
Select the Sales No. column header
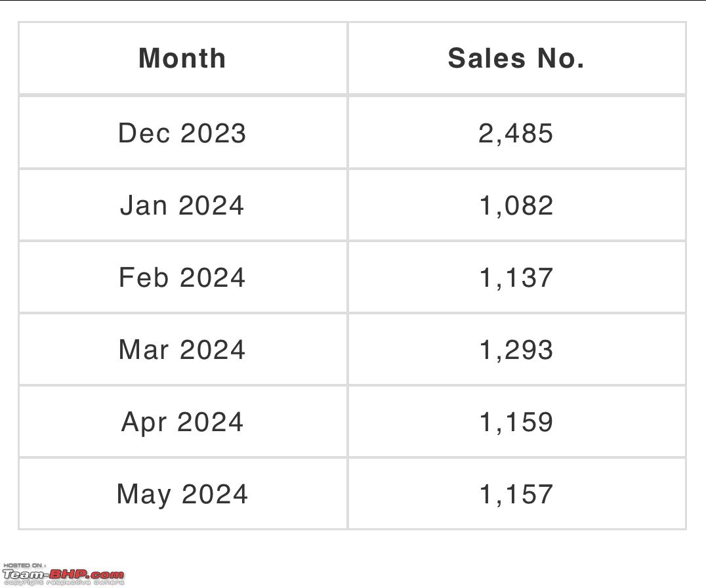(516, 58)
